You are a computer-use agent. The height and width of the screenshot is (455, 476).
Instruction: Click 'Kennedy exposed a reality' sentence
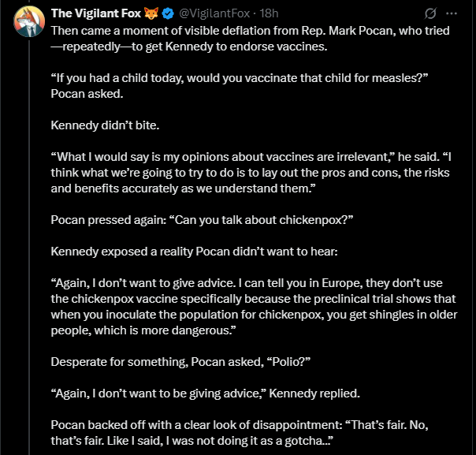tap(195, 252)
